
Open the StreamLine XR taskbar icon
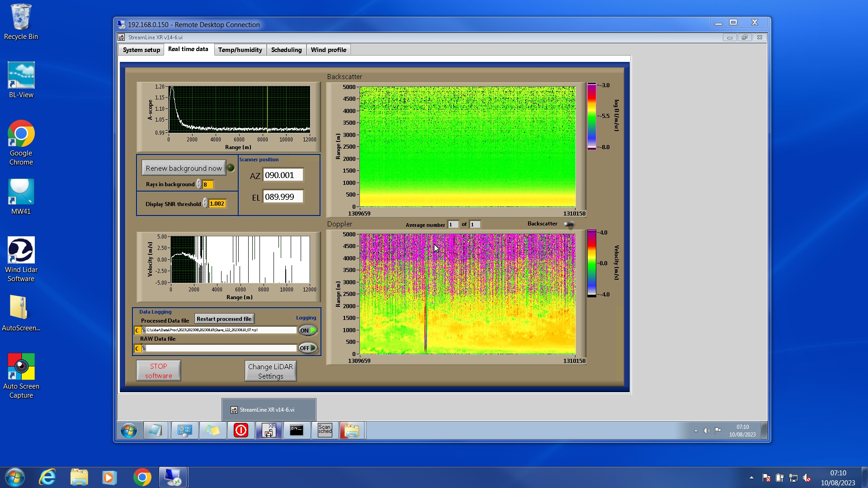[x=269, y=430]
